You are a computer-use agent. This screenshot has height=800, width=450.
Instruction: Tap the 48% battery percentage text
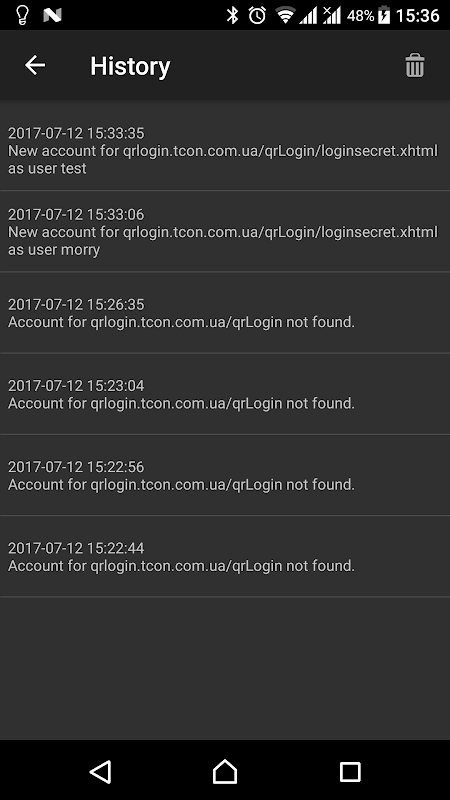tap(361, 15)
